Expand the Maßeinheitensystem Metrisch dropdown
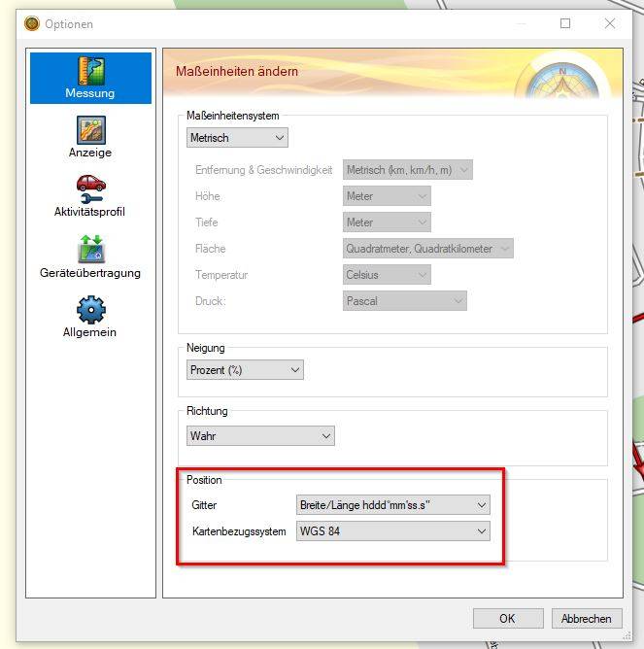This screenshot has width=644, height=649. 237,138
